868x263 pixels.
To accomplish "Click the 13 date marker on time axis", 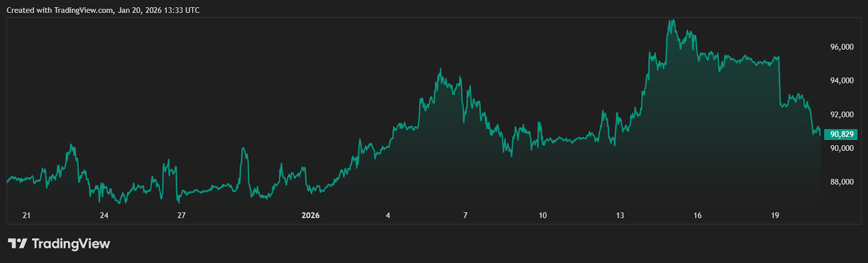I will click(x=620, y=216).
